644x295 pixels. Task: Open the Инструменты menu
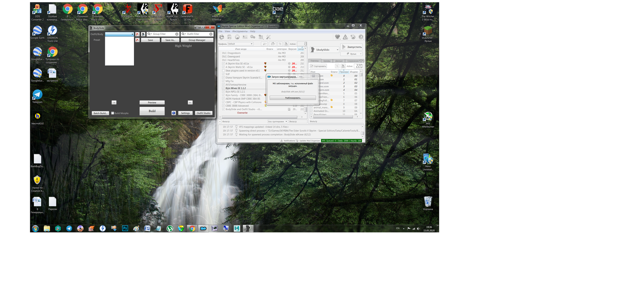pos(240,31)
